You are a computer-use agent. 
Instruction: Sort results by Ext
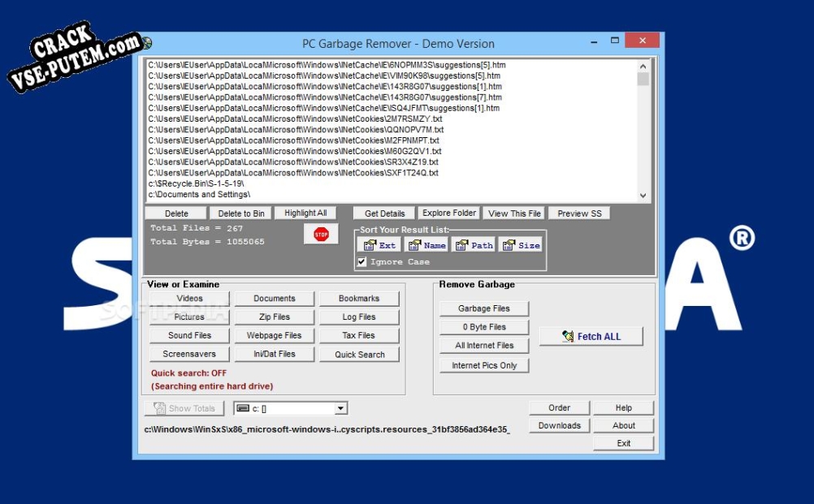tap(380, 244)
